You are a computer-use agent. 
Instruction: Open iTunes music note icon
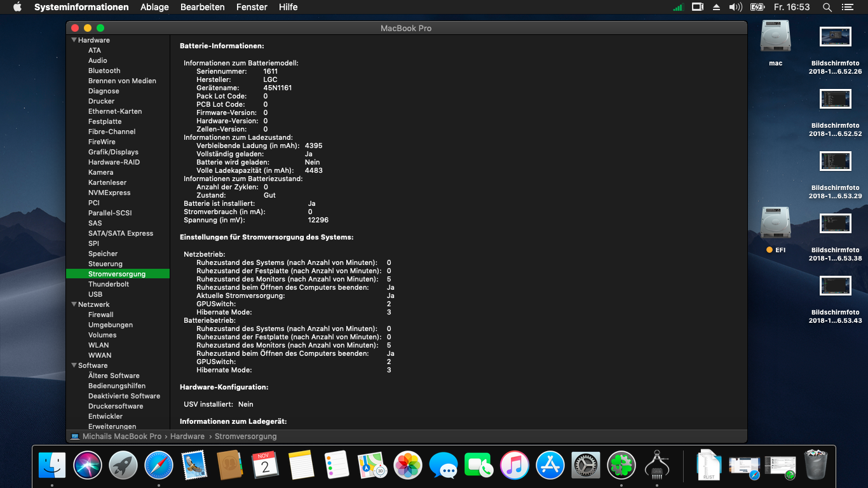(x=515, y=465)
